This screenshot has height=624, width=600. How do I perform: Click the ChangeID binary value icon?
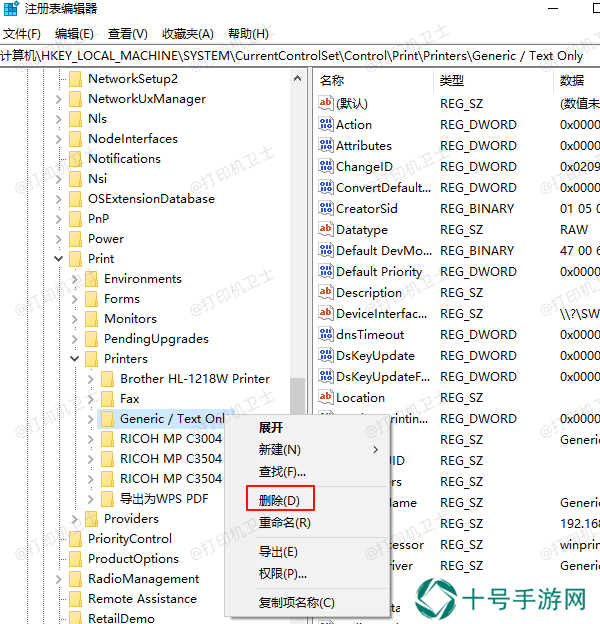[325, 166]
